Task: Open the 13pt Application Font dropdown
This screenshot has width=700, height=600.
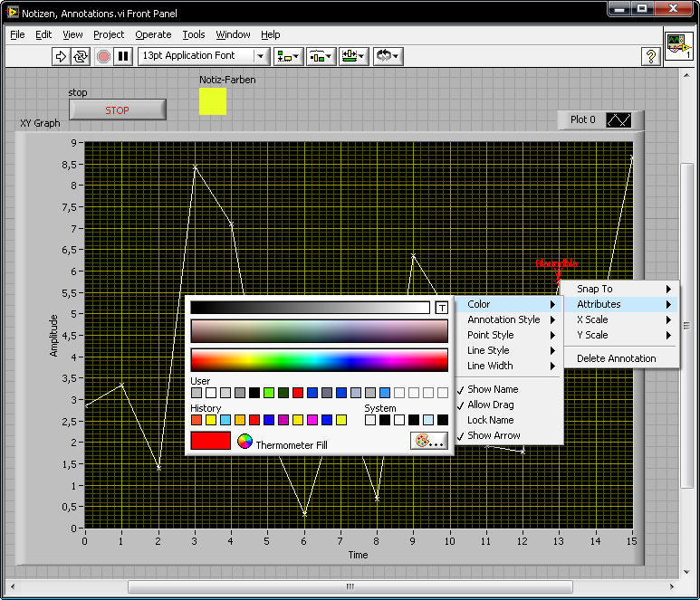Action: coord(204,56)
